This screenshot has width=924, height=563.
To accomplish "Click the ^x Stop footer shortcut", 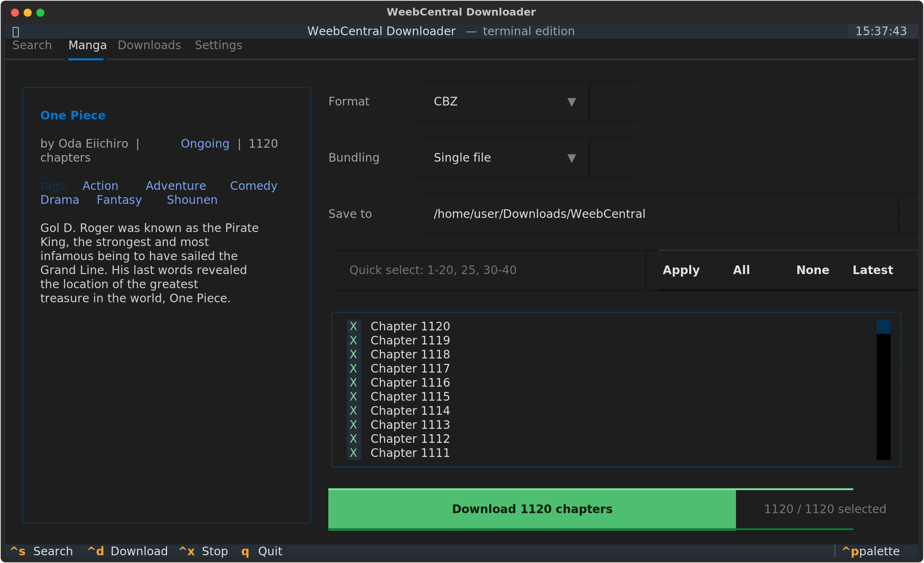I will tap(203, 551).
